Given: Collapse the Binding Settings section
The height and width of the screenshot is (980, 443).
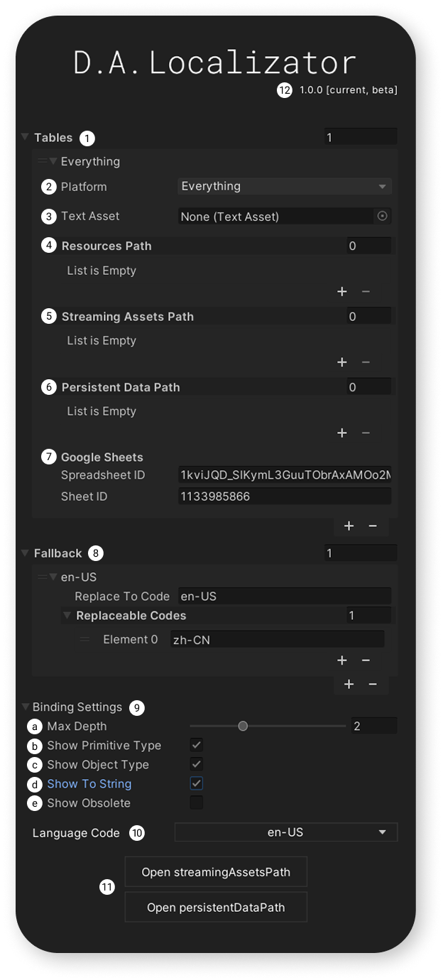Looking at the screenshot, I should point(26,707).
